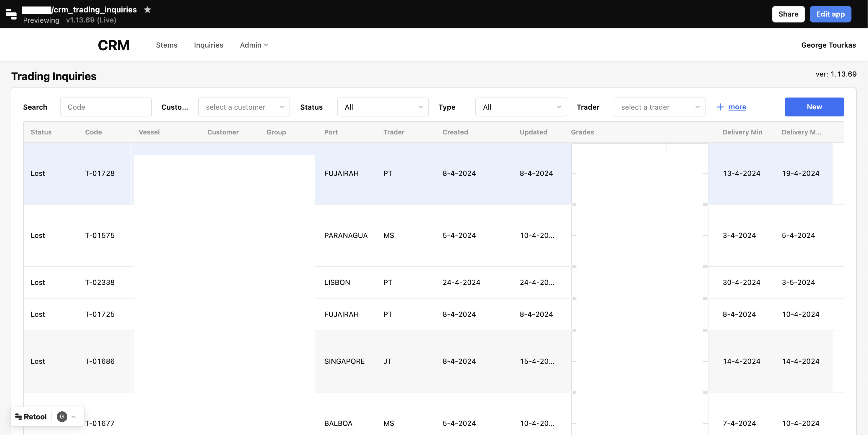Sort by Delivery Min column header

pyautogui.click(x=742, y=132)
